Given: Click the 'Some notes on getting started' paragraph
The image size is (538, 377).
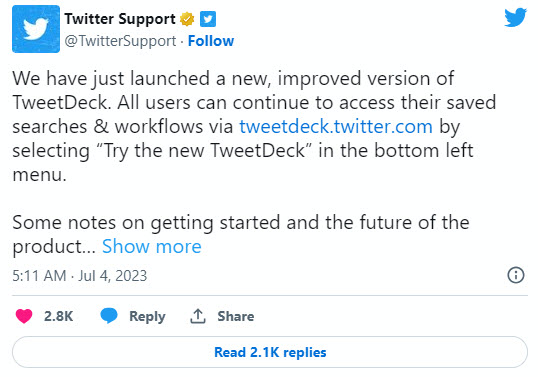Looking at the screenshot, I should tap(241, 234).
